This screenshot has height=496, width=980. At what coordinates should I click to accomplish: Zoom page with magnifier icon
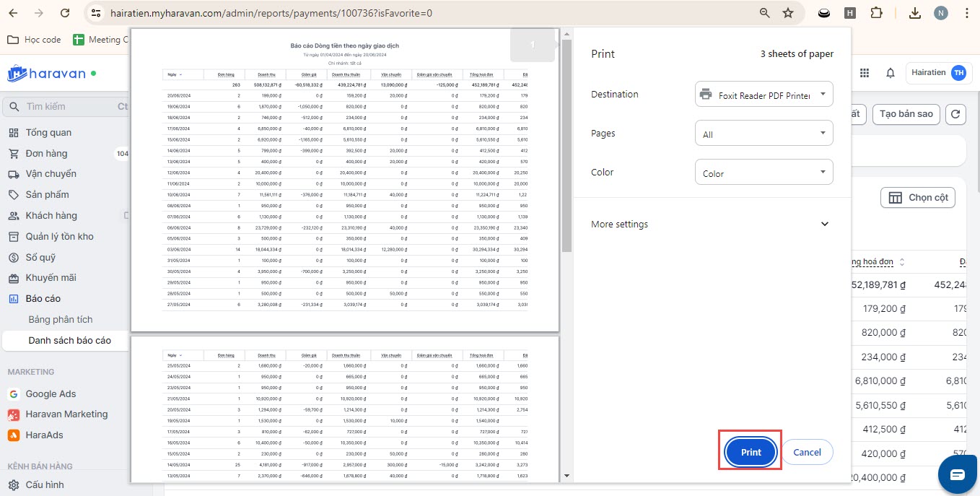pyautogui.click(x=765, y=13)
